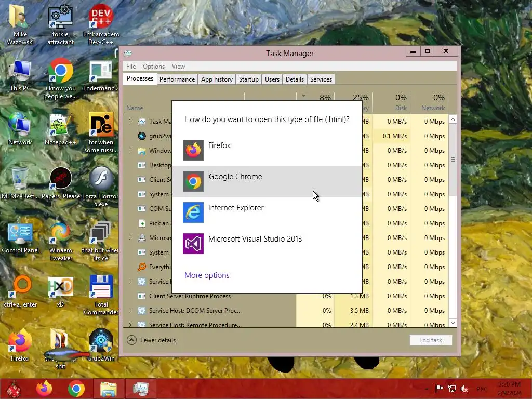Open the forkie attractant desktop shortcut
Image resolution: width=532 pixels, height=399 pixels.
pyautogui.click(x=60, y=24)
